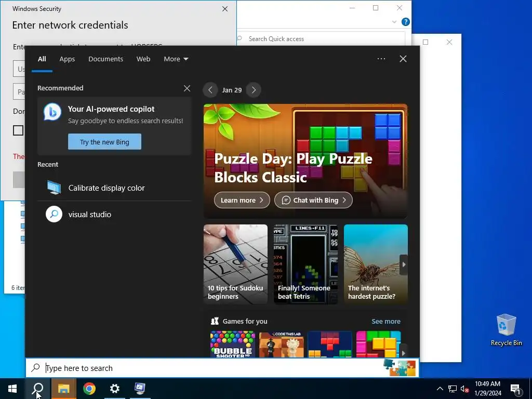Screen dimensions: 532x399
Task: Open the network status tray icon
Action: (x=453, y=389)
